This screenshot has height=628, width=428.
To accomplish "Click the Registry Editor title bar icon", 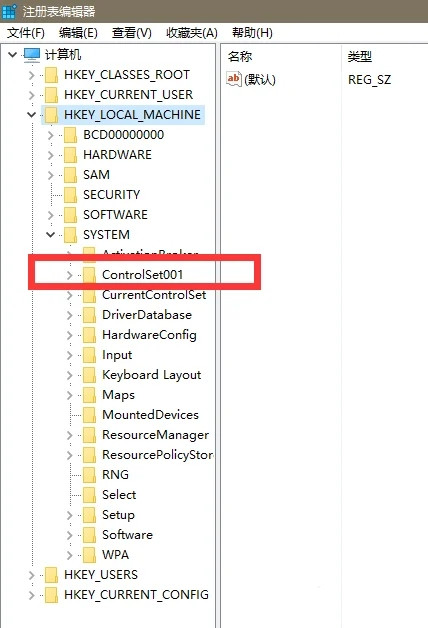I will coord(8,11).
